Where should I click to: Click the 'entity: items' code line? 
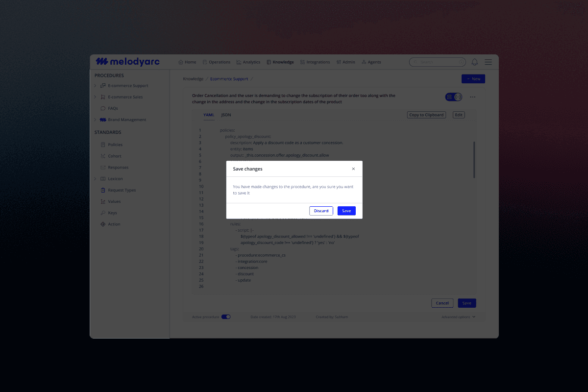pyautogui.click(x=242, y=149)
